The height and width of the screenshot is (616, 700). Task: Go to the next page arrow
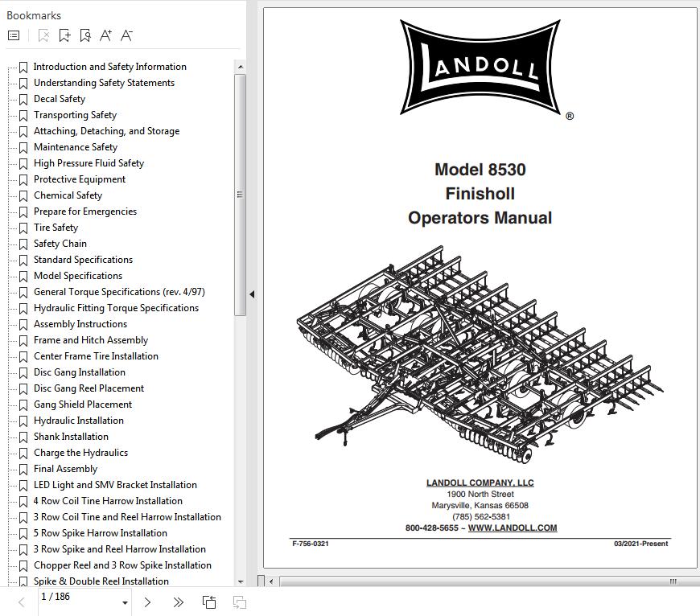tap(147, 602)
